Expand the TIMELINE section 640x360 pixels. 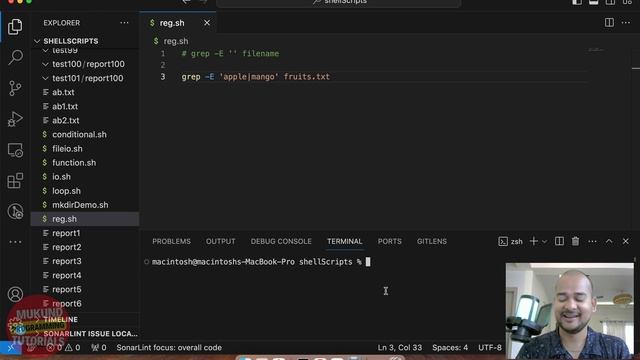[x=85, y=320]
